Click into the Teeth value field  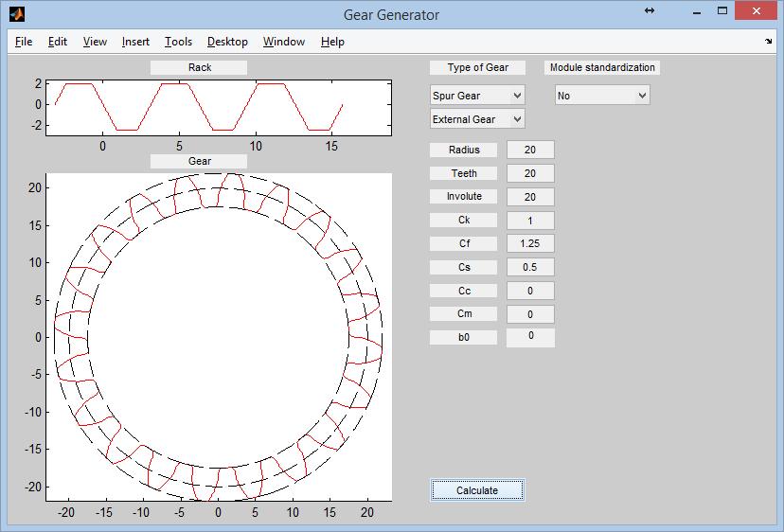[x=530, y=173]
